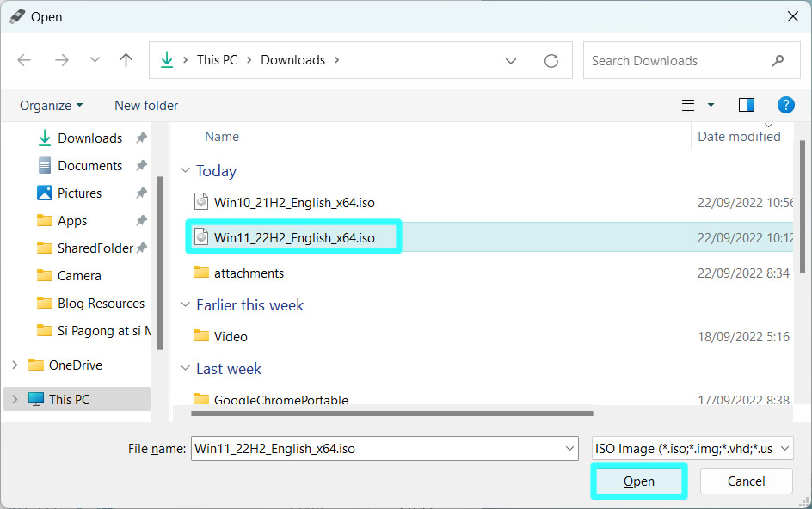Focus the Search Downloads field
This screenshot has height=509, width=812.
[x=692, y=60]
